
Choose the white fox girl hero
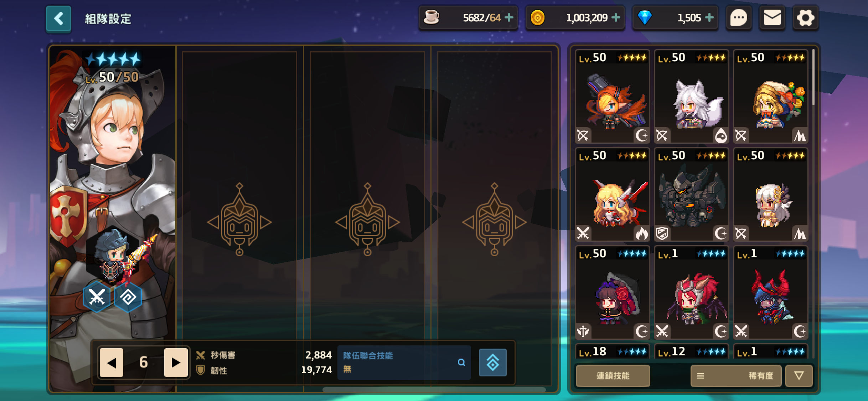coord(692,97)
